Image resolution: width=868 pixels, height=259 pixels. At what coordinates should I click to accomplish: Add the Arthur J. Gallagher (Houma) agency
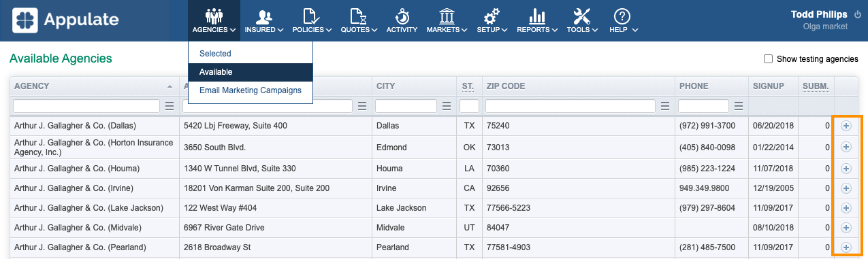pos(846,168)
